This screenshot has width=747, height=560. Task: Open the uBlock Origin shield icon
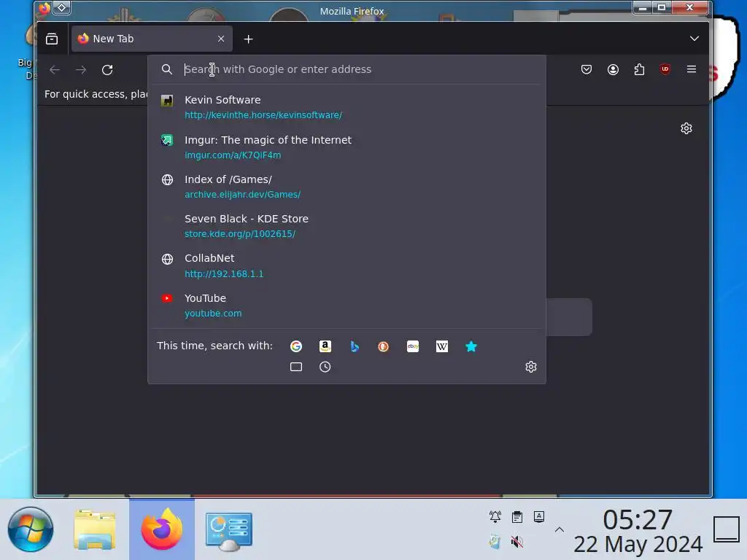click(665, 69)
